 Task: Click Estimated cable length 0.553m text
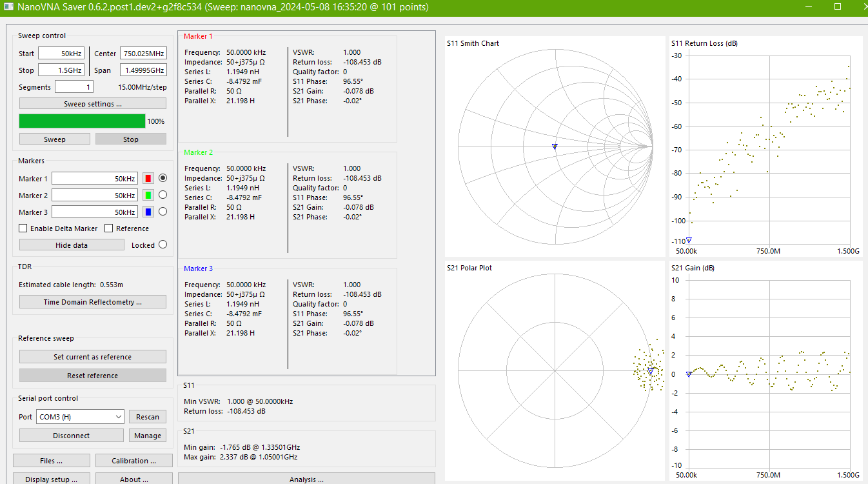pyautogui.click(x=71, y=285)
